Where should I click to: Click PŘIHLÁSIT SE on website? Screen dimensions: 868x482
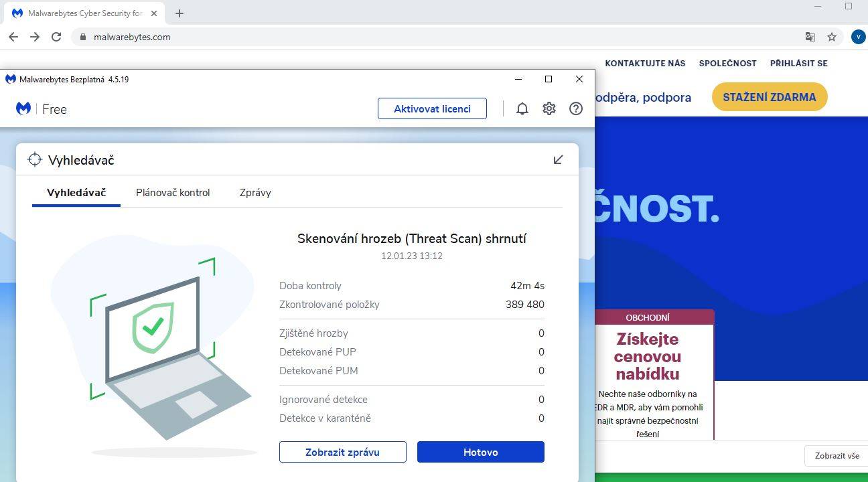point(798,64)
